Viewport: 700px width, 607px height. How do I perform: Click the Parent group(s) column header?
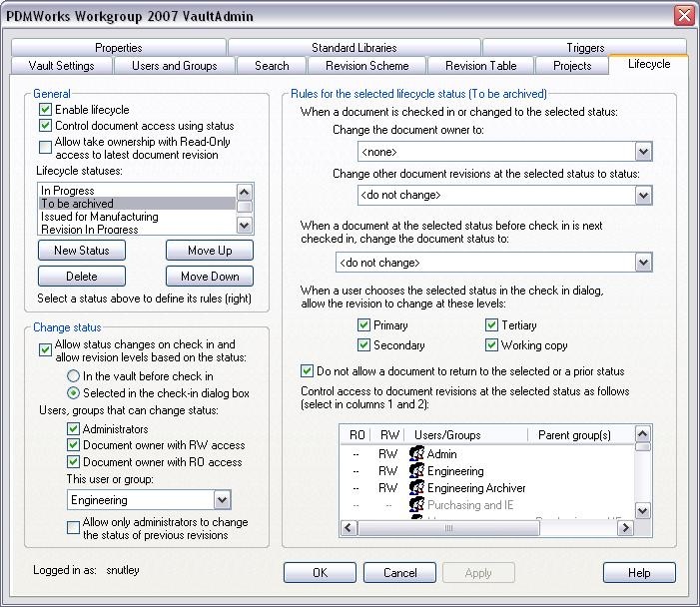tap(581, 435)
